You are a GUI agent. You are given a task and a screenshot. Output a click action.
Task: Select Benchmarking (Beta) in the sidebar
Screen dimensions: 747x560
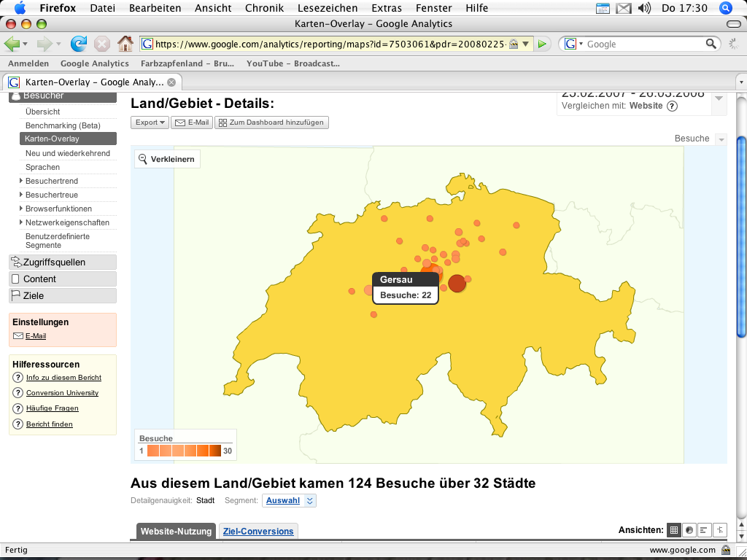point(63,125)
